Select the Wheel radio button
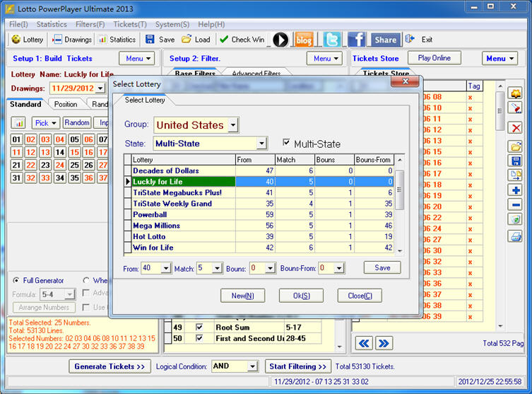This screenshot has width=532, height=394. [x=86, y=281]
